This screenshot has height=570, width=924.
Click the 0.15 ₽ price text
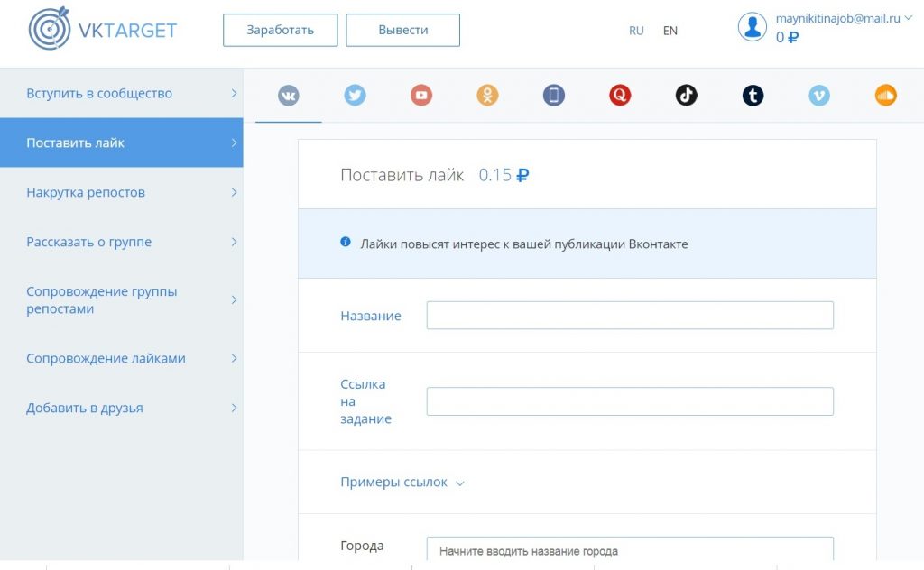pos(504,175)
